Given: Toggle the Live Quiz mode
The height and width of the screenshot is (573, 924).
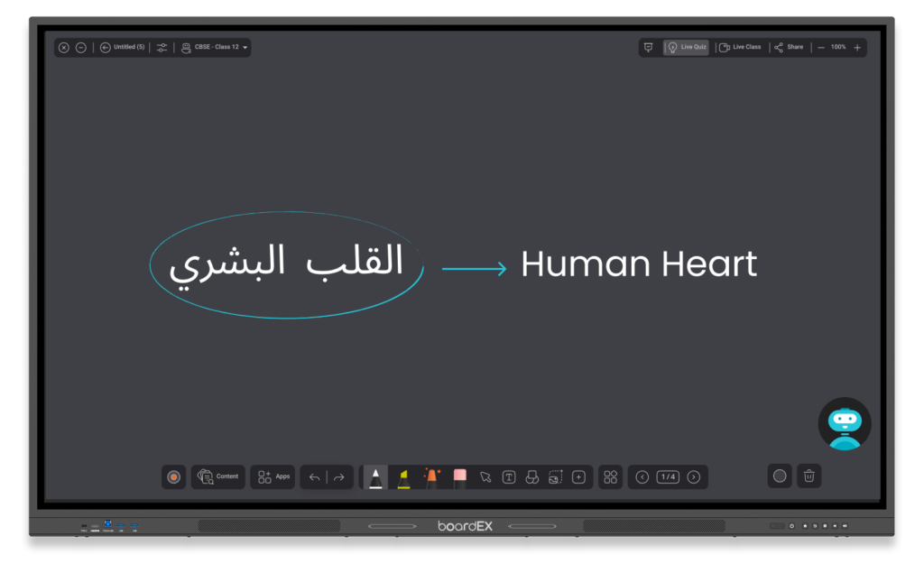Looking at the screenshot, I should click(687, 47).
